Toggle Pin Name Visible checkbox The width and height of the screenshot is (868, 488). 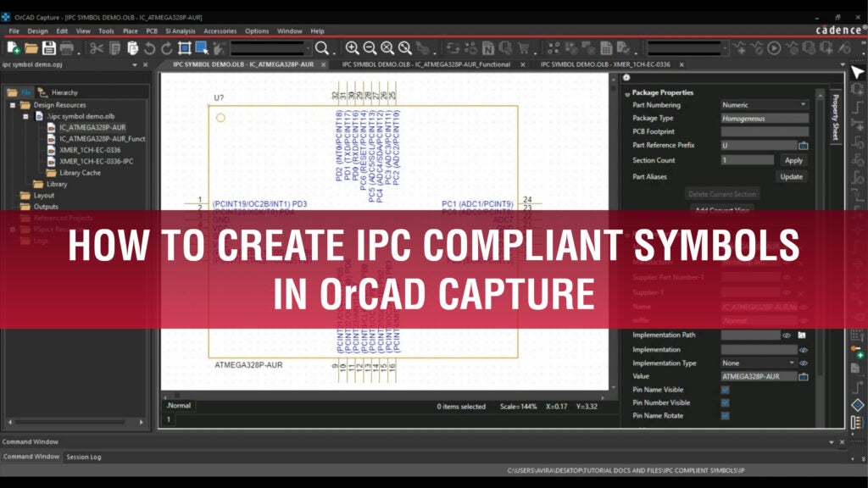coord(725,390)
